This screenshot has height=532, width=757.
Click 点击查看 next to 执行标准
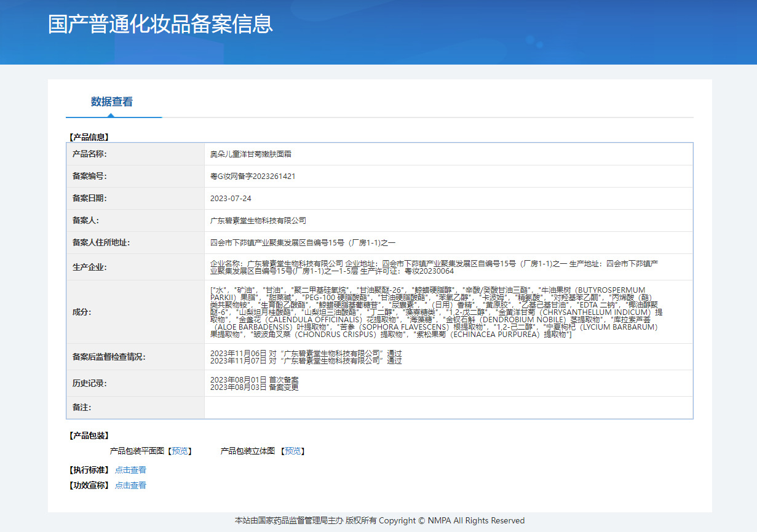pyautogui.click(x=130, y=470)
